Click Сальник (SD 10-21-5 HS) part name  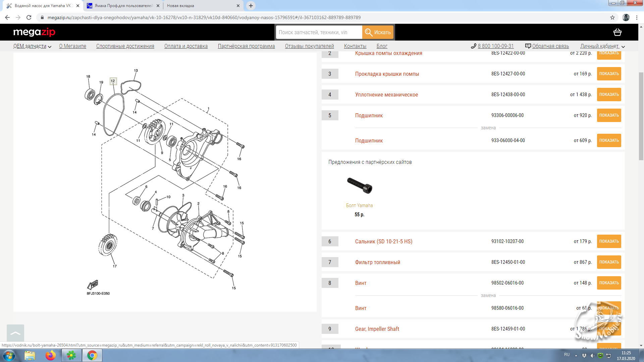384,242
